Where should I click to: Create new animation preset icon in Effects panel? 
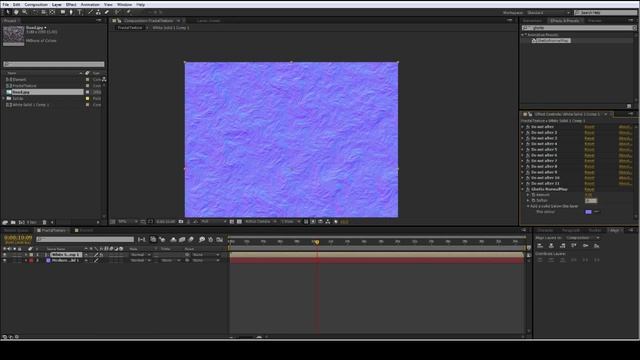pos(629,106)
